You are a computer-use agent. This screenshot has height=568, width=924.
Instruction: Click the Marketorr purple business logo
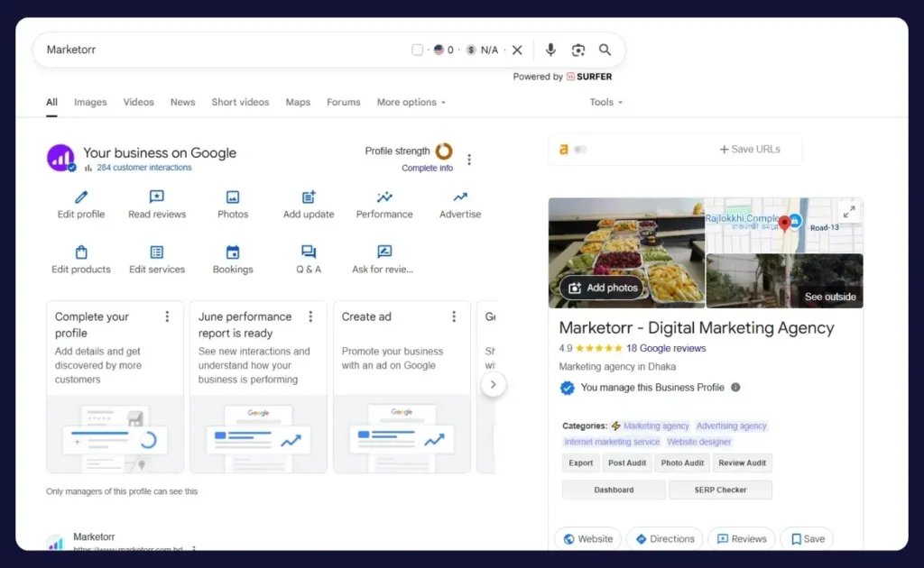pos(60,158)
